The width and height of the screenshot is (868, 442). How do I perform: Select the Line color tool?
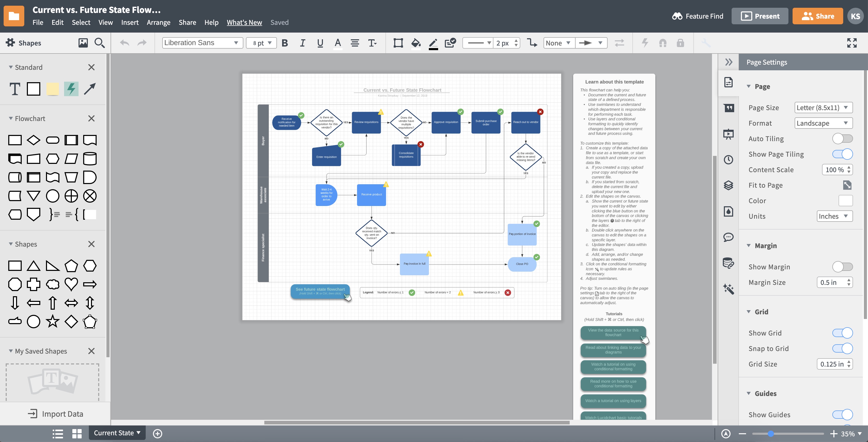tap(433, 43)
